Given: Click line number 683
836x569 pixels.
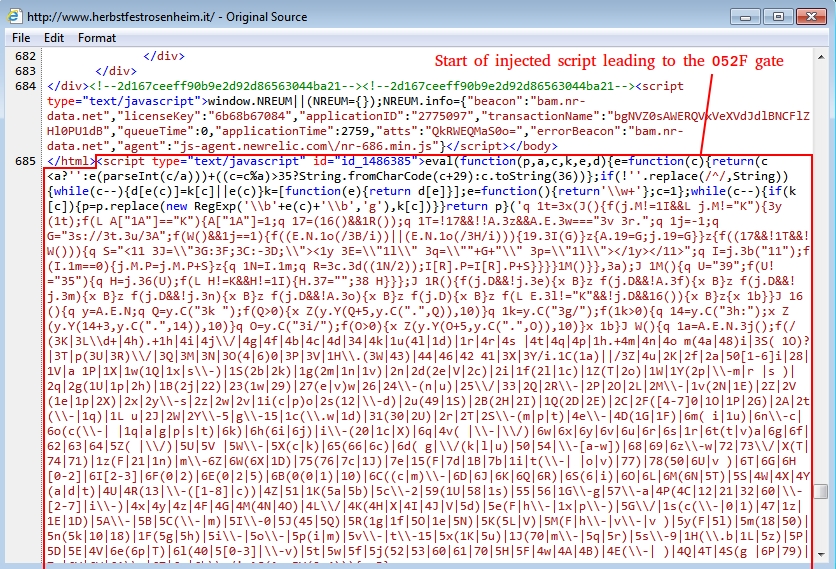Looking at the screenshot, I should pyautogui.click(x=26, y=71).
